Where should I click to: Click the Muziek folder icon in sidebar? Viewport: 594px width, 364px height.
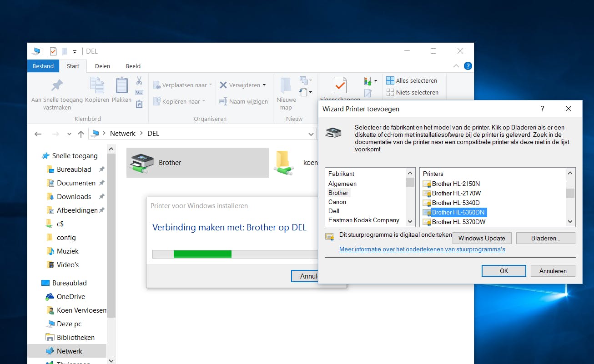pos(50,251)
